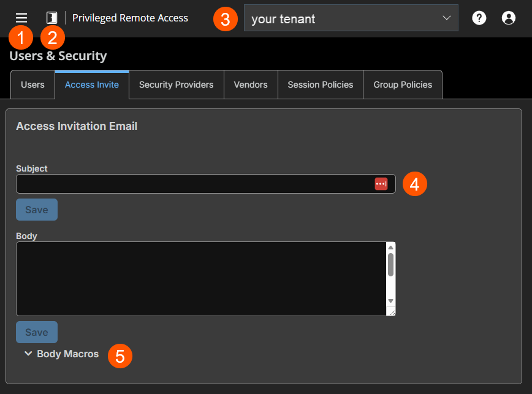
Task: Click the disclosure chevron next to Body Macros
Action: tap(28, 354)
